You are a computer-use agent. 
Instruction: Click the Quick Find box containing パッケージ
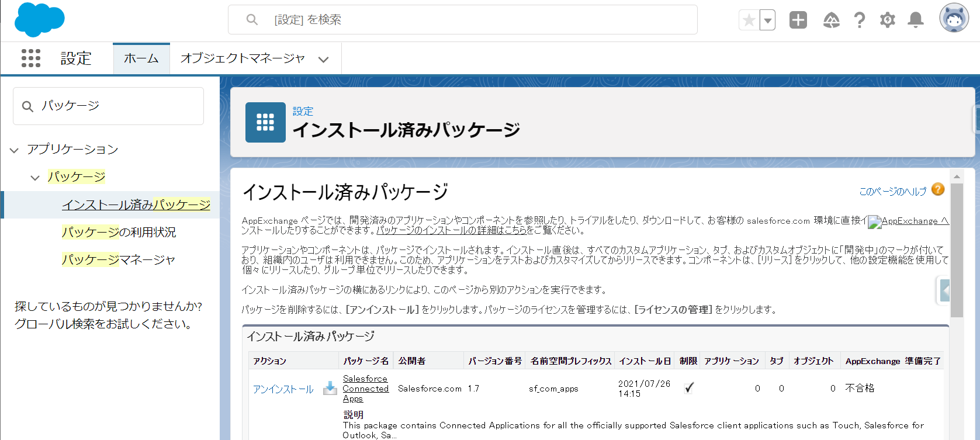pos(108,106)
